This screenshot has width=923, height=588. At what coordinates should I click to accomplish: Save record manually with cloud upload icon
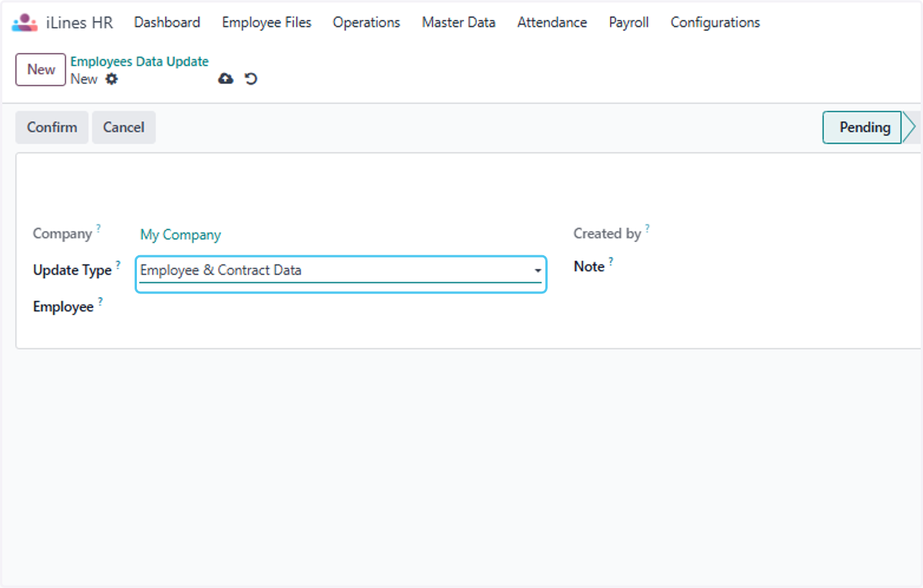[x=225, y=78]
